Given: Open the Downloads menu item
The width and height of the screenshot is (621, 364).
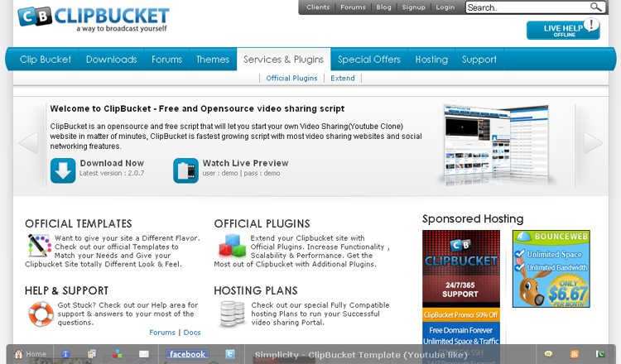Looking at the screenshot, I should click(x=111, y=60).
